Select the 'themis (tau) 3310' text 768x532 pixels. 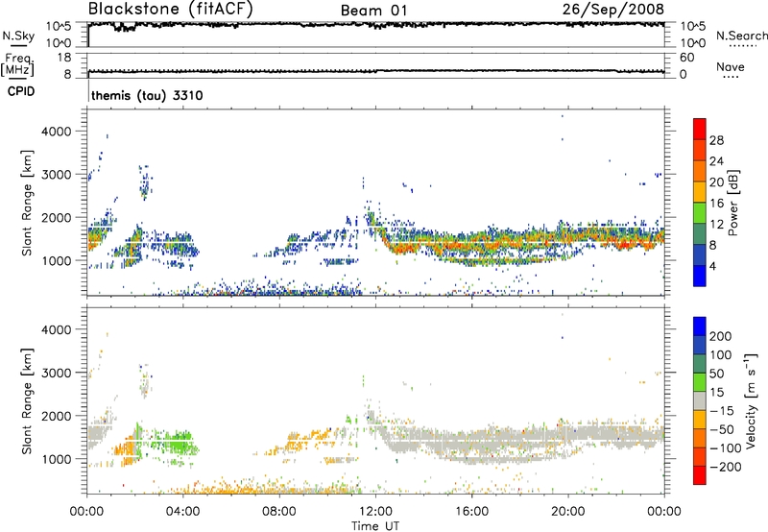[x=147, y=95]
